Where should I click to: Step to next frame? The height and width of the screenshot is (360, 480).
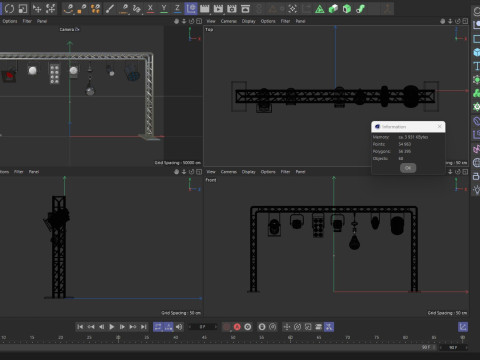coord(122,327)
